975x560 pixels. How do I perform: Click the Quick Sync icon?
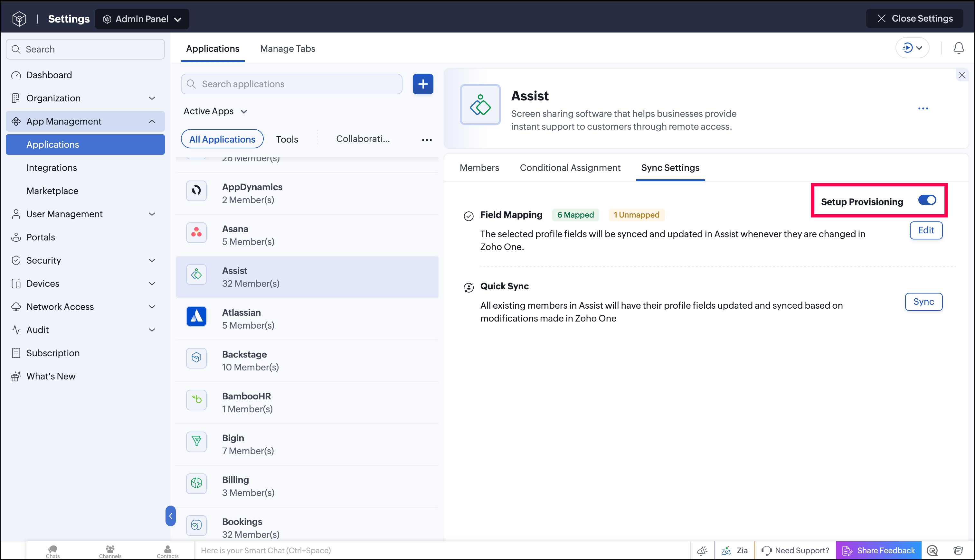(x=468, y=287)
